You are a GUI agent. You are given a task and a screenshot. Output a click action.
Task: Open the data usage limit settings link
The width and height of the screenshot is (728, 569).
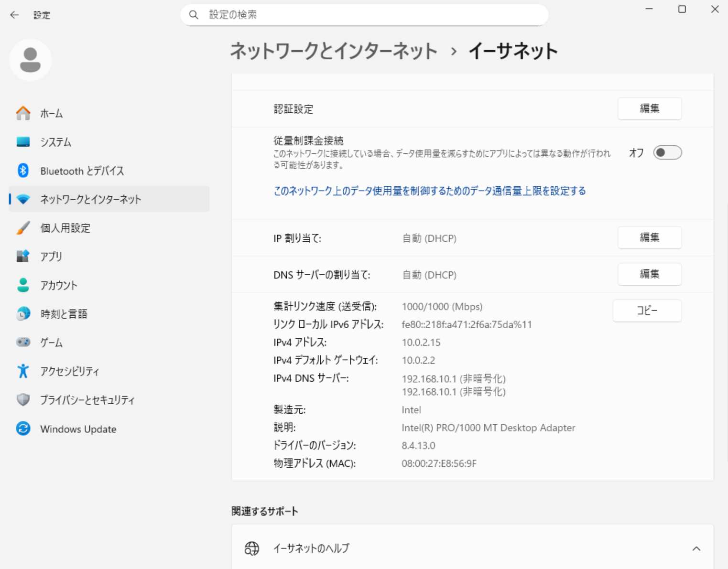click(429, 191)
